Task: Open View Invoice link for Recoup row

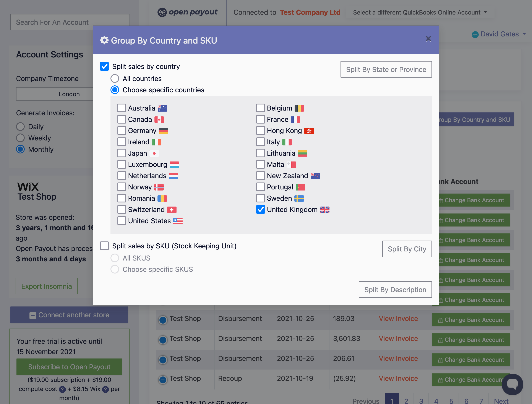Action: pyautogui.click(x=398, y=378)
